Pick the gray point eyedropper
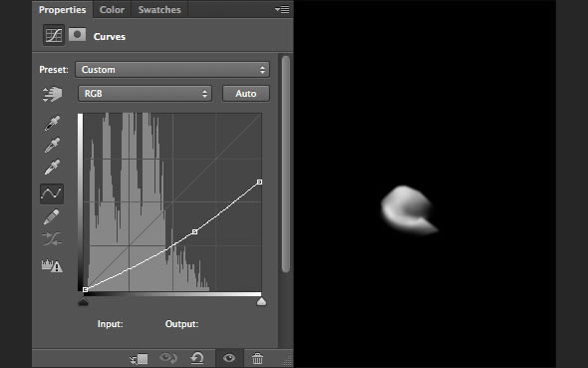588x368 pixels. coord(52,146)
